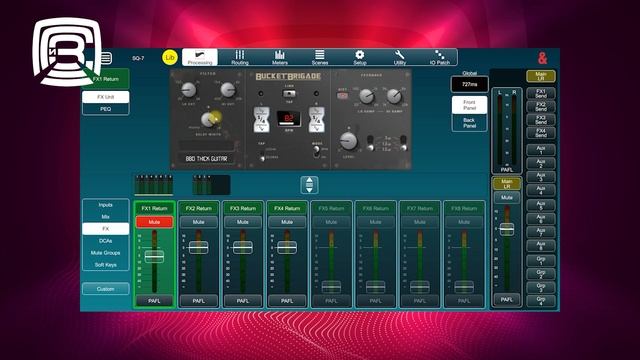Click the red ampersand logo icon
The width and height of the screenshot is (640, 360).
pyautogui.click(x=542, y=58)
